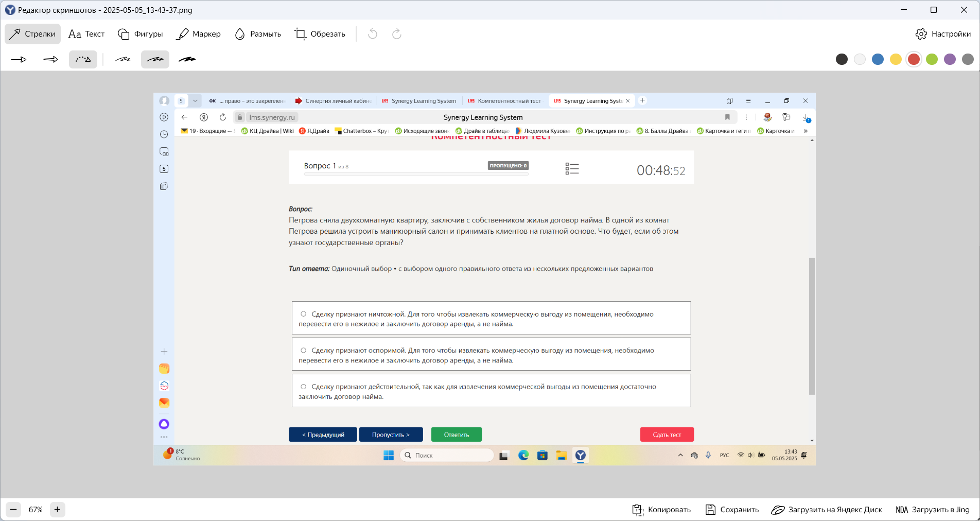
Task: Select the dotted curved arrow style
Action: coord(83,60)
